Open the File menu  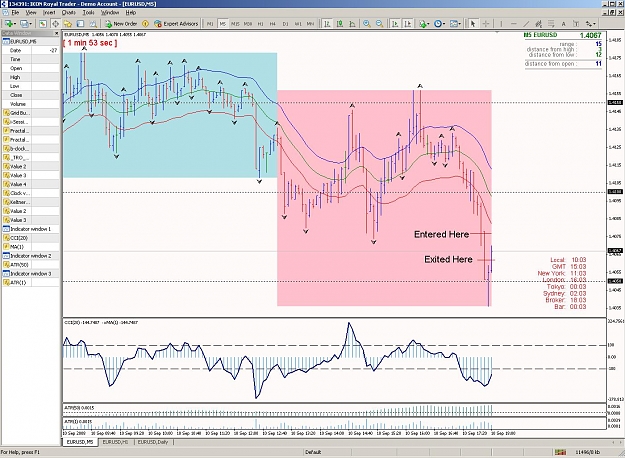tap(15, 12)
